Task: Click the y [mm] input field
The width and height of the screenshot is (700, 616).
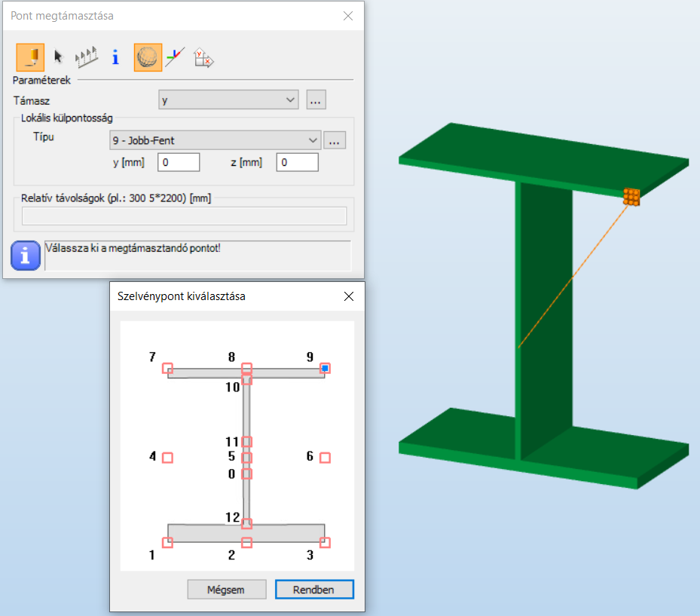Action: (179, 162)
